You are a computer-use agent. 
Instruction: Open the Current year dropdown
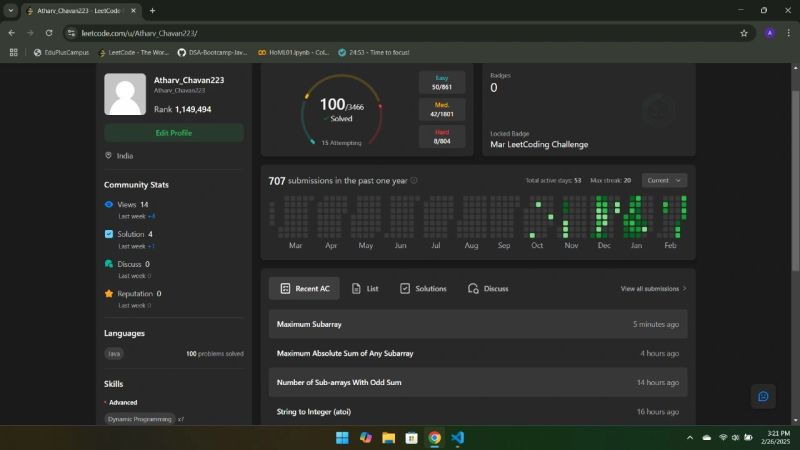click(x=664, y=180)
